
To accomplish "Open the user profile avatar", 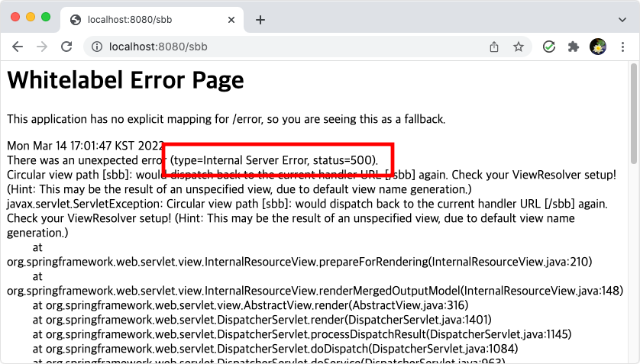I will click(x=598, y=47).
